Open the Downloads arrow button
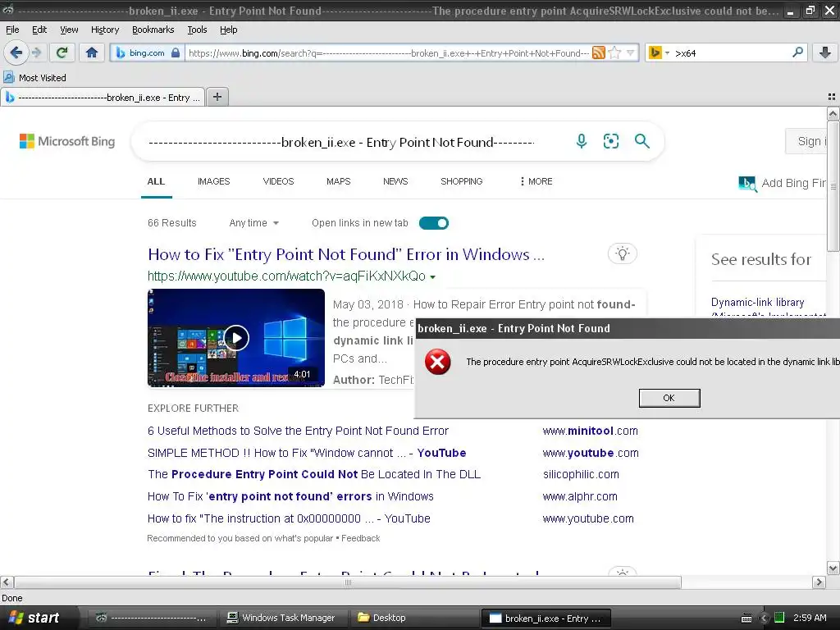Viewport: 840px width, 630px height. [825, 52]
